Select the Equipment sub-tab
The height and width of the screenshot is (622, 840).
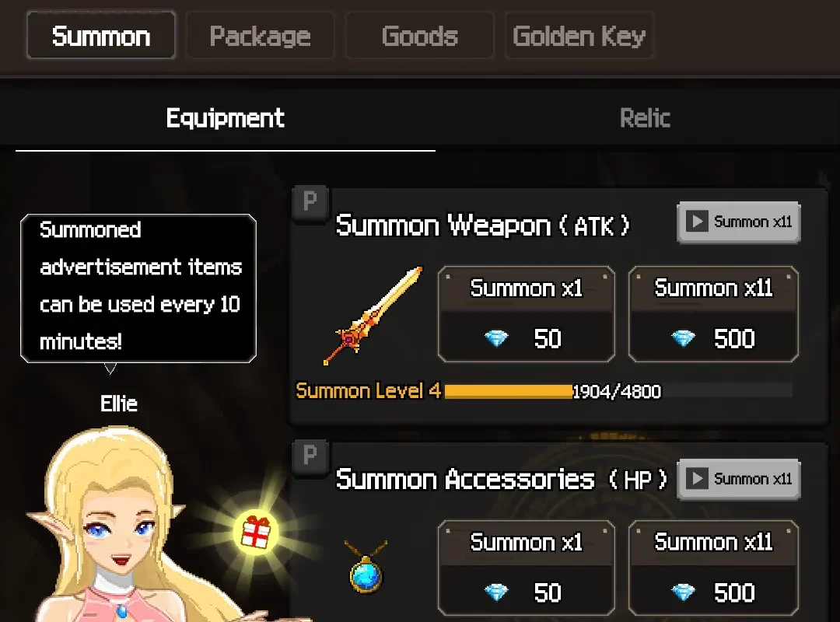[225, 118]
